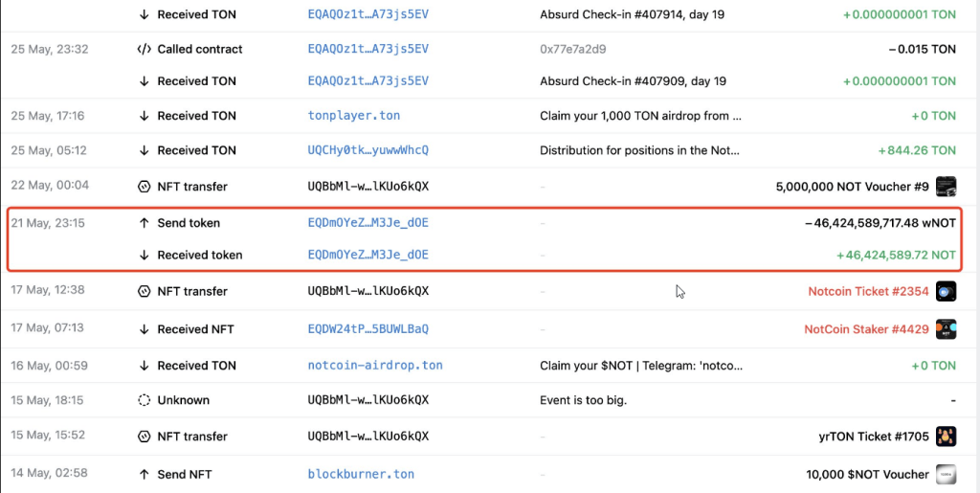Open EQDm0YeZ…M3Je_d0E link in Send token row
This screenshot has height=493, width=980.
tap(368, 223)
